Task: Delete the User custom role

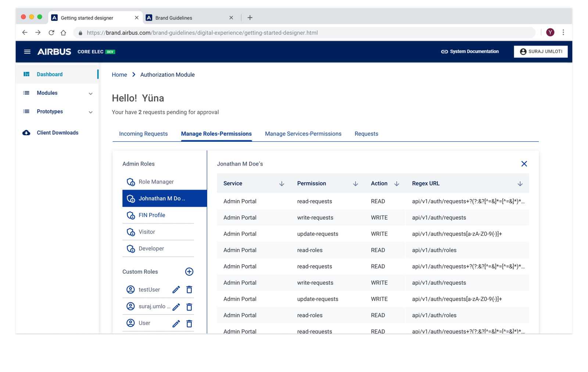Action: pyautogui.click(x=189, y=324)
